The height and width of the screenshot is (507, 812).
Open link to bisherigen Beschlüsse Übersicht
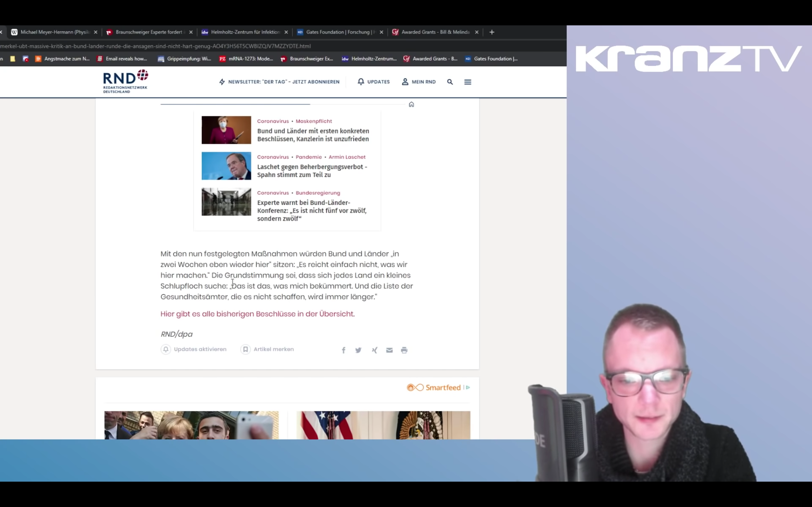(x=257, y=314)
